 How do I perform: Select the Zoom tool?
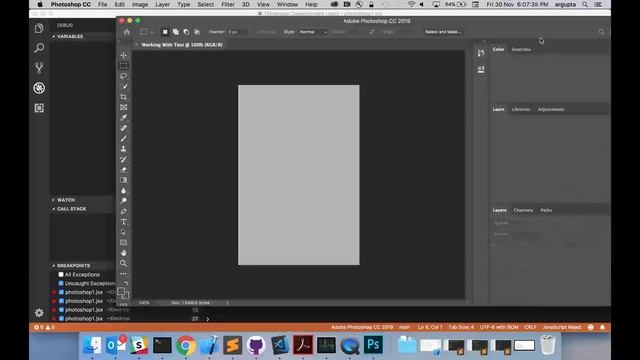pos(123,263)
